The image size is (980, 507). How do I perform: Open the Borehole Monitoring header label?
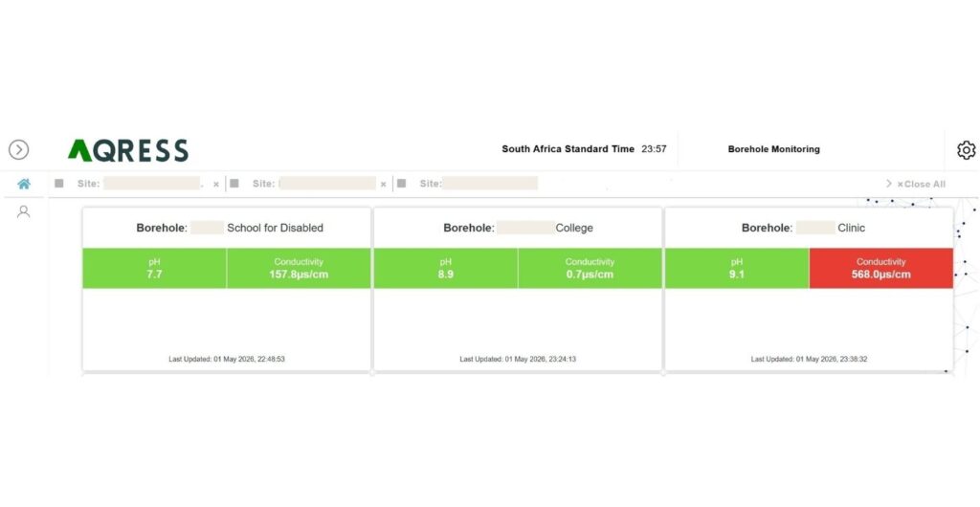pos(773,149)
